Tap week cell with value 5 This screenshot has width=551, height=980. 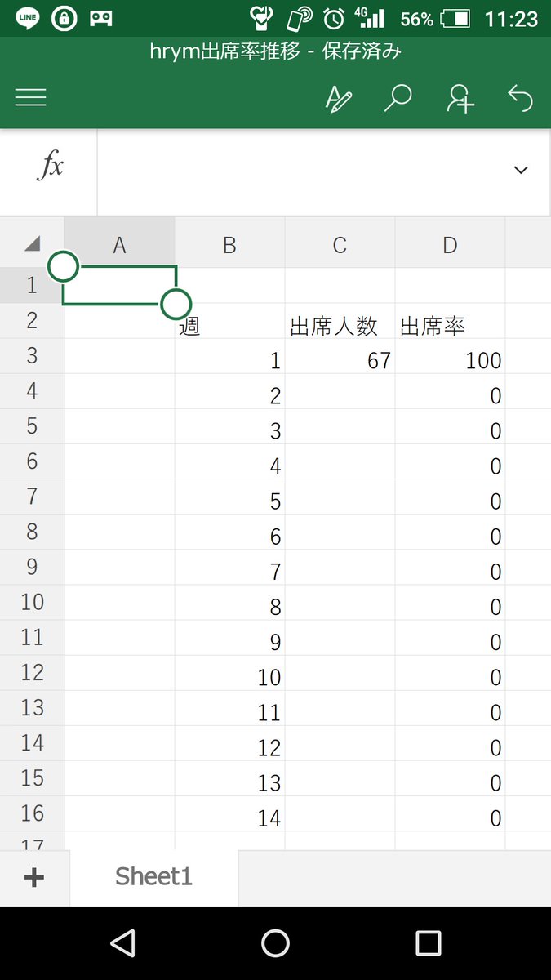click(x=229, y=497)
